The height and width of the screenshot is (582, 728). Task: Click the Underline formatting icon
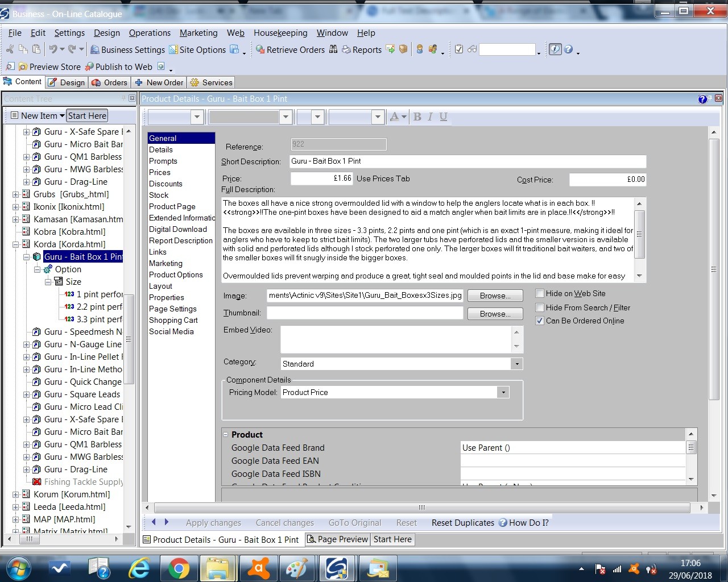(x=444, y=117)
